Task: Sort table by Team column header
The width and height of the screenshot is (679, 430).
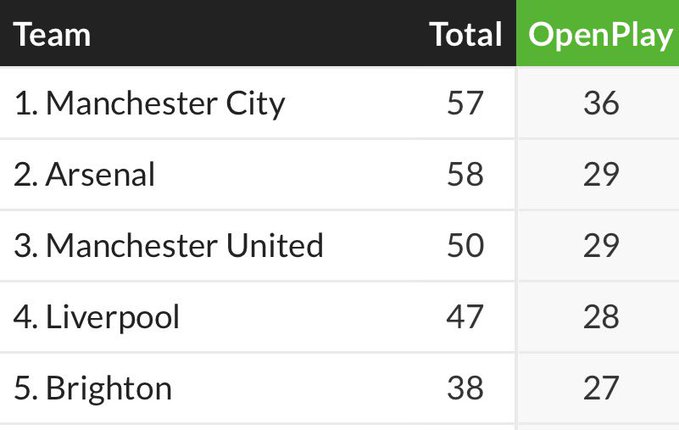Action: (52, 35)
